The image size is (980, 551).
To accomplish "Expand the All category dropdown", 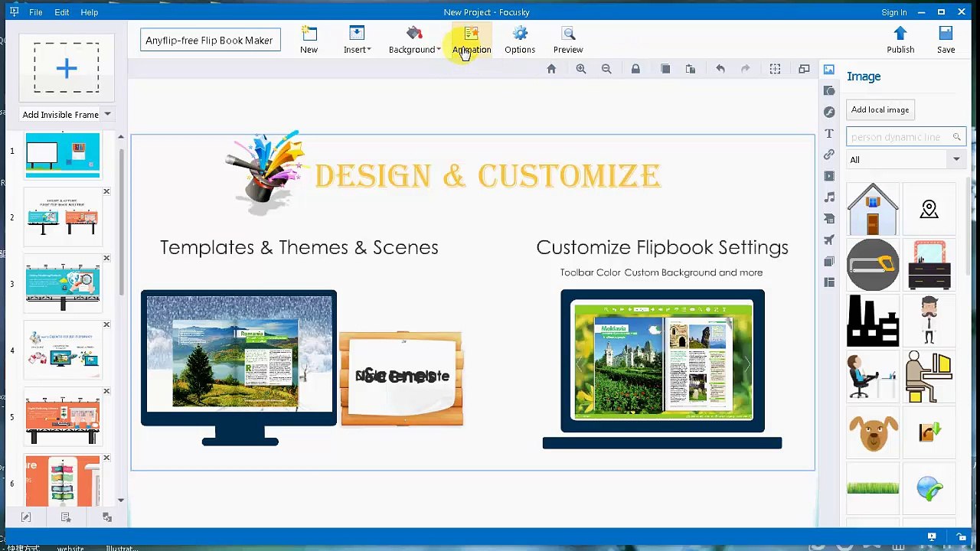I will [956, 160].
